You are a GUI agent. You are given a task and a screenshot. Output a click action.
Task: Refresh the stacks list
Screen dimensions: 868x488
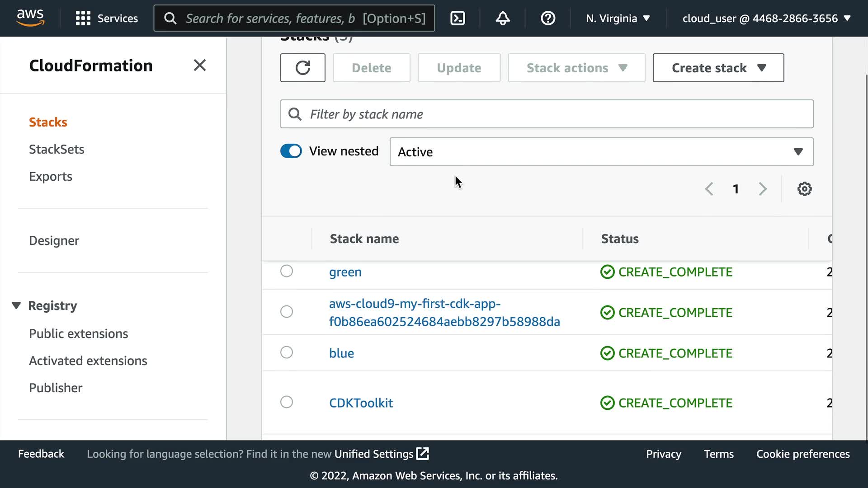click(302, 68)
